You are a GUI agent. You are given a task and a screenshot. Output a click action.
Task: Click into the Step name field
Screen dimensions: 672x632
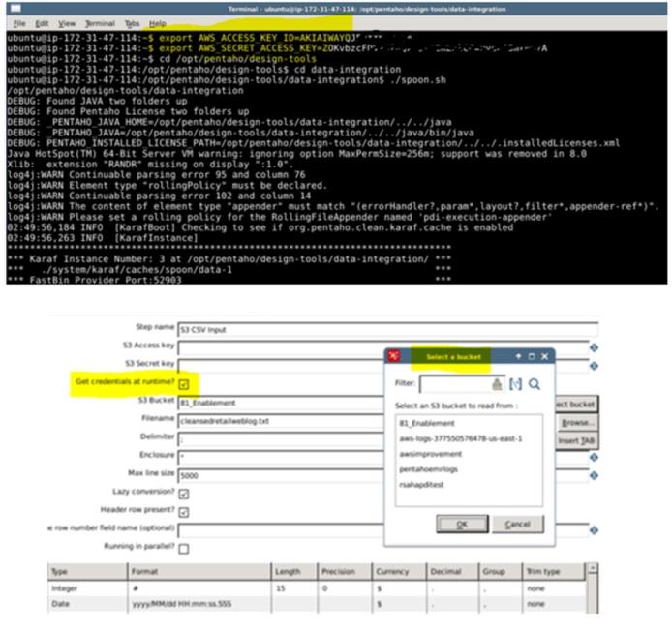point(387,329)
